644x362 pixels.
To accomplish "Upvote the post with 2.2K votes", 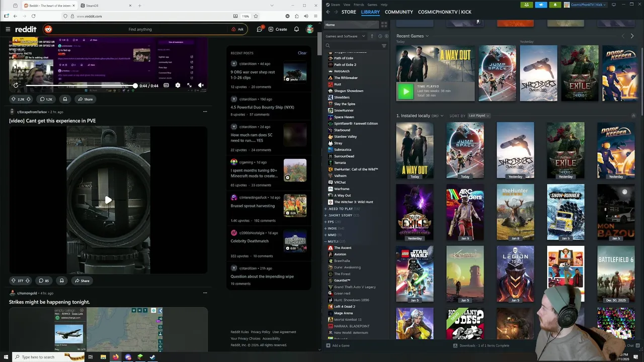I will pos(14,99).
